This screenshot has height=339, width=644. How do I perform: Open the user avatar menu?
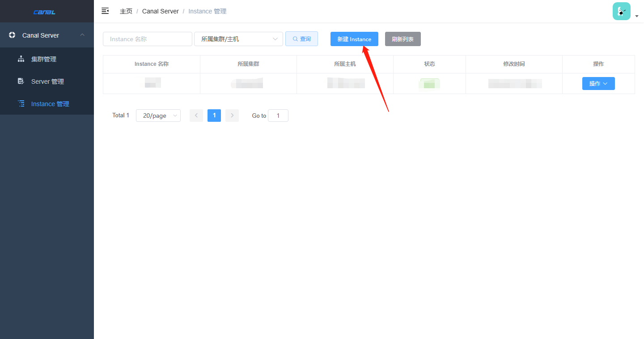point(621,11)
